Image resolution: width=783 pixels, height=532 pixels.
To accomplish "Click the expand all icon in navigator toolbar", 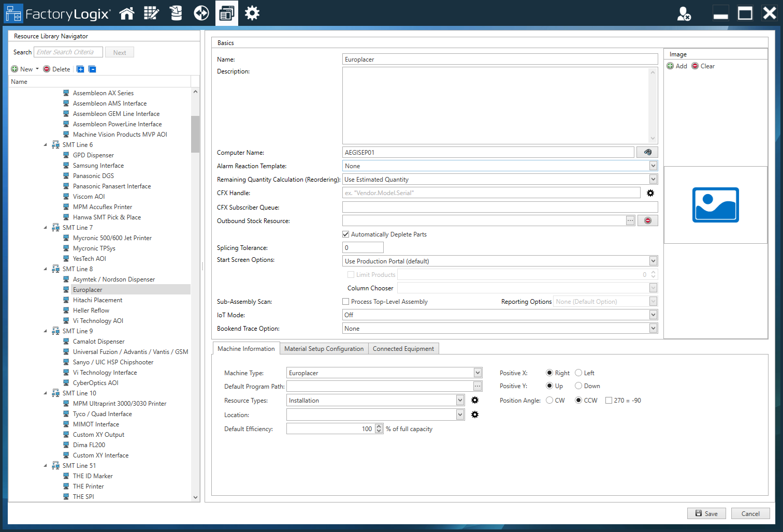I will 80,69.
